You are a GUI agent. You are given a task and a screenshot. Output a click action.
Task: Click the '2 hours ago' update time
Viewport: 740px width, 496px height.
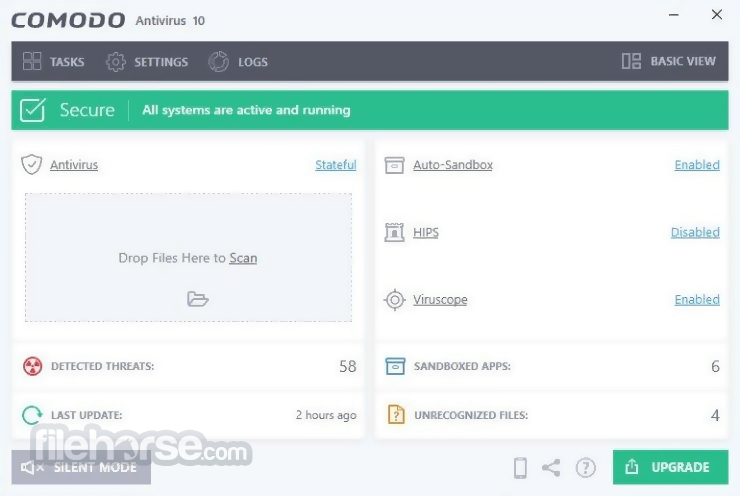(326, 415)
